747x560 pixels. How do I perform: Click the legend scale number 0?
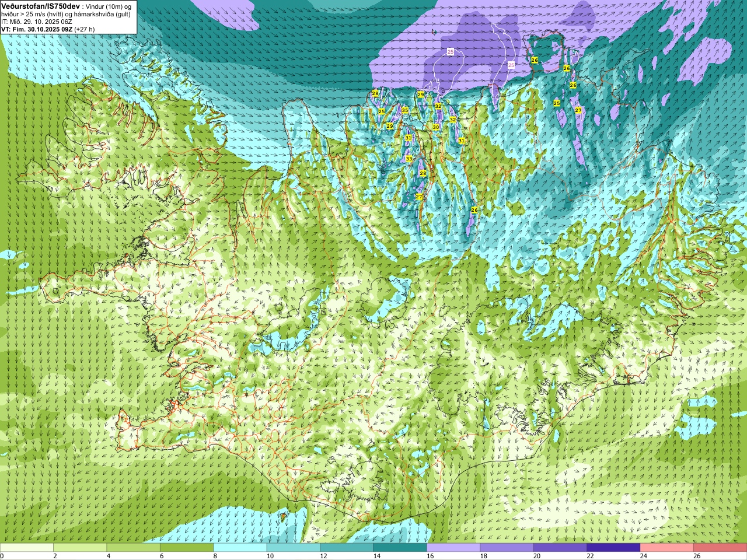tap(2, 556)
